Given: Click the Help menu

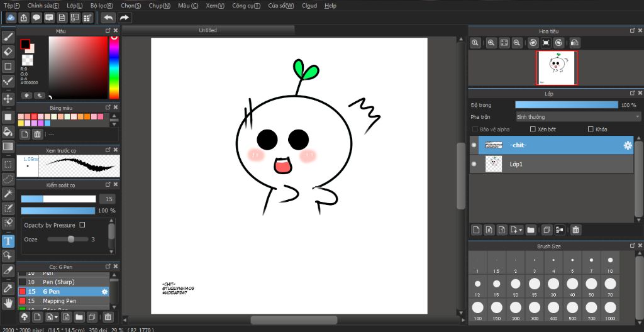Looking at the screenshot, I should [x=330, y=6].
